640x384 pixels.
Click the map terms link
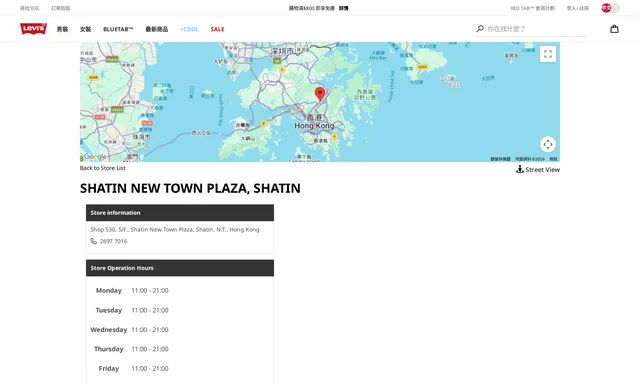coord(553,159)
